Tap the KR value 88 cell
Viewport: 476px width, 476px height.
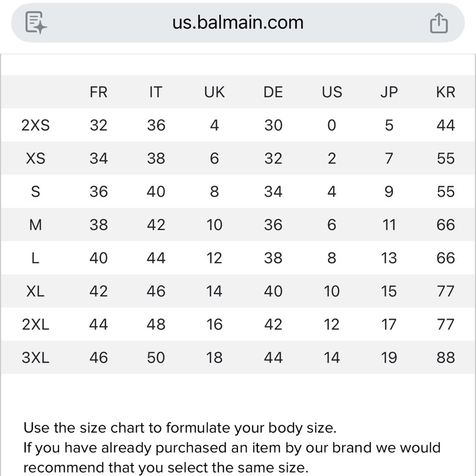tap(446, 357)
